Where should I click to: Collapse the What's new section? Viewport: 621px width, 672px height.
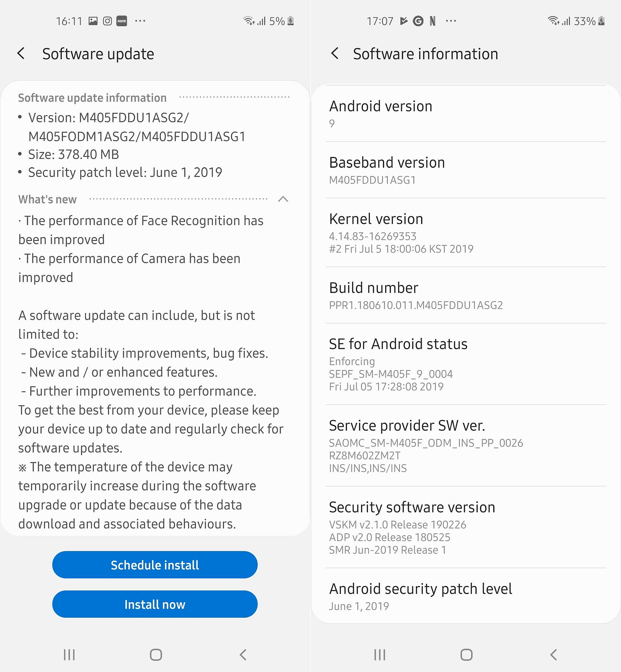click(x=283, y=199)
